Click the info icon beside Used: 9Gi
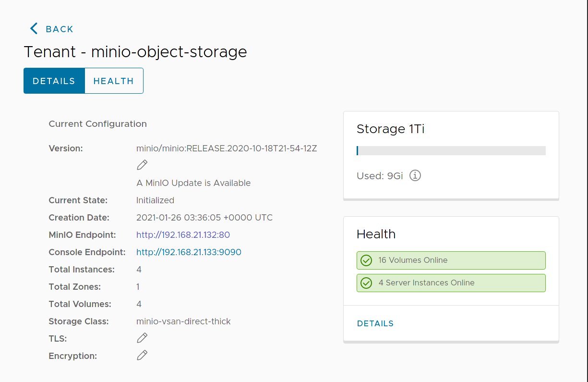Image resolution: width=588 pixels, height=382 pixels. [x=415, y=176]
